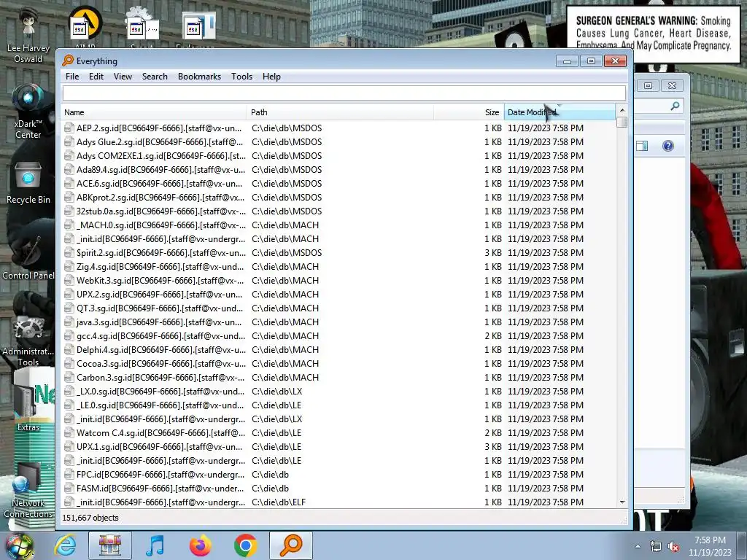This screenshot has width=747, height=560.
Task: Select the AEP.2.sg.id file icon
Action: [69, 128]
